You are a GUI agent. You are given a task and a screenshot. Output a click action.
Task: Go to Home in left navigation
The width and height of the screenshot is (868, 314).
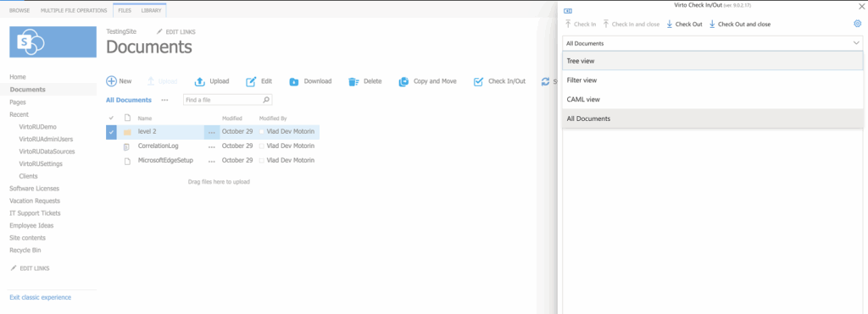[18, 77]
